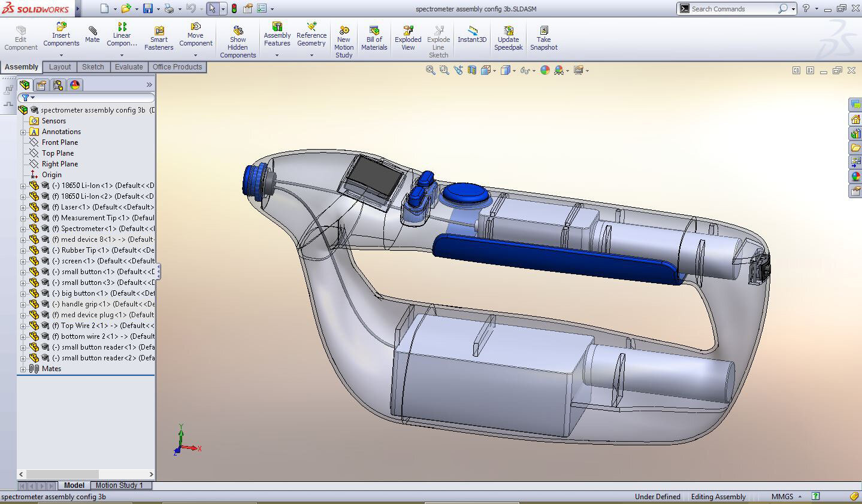Select the Origin item in tree

tap(52, 175)
